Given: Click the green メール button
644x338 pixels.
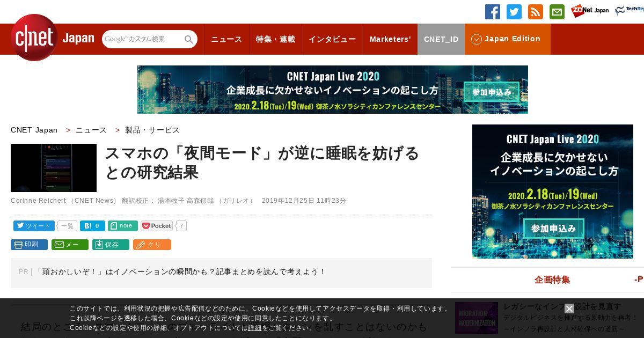Looking at the screenshot, I should point(70,245).
